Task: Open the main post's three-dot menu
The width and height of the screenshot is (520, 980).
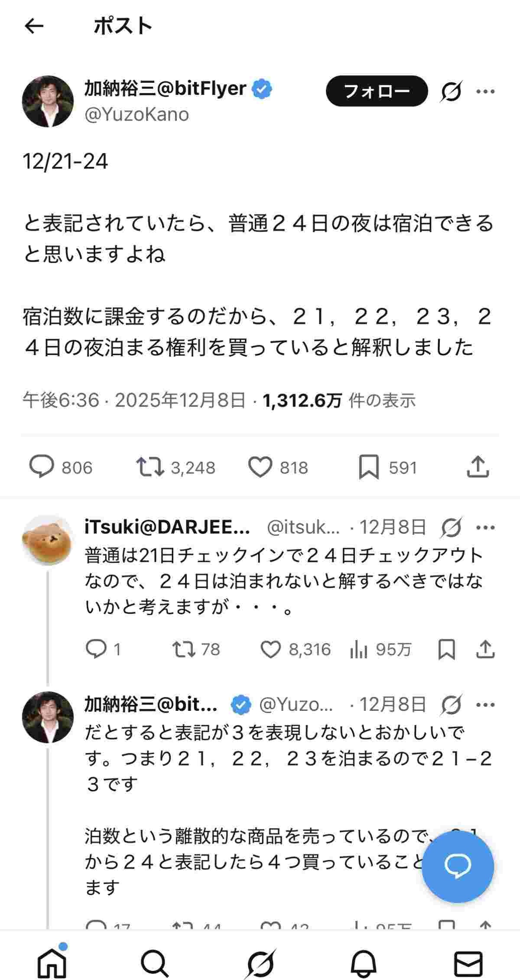Action: [x=485, y=91]
